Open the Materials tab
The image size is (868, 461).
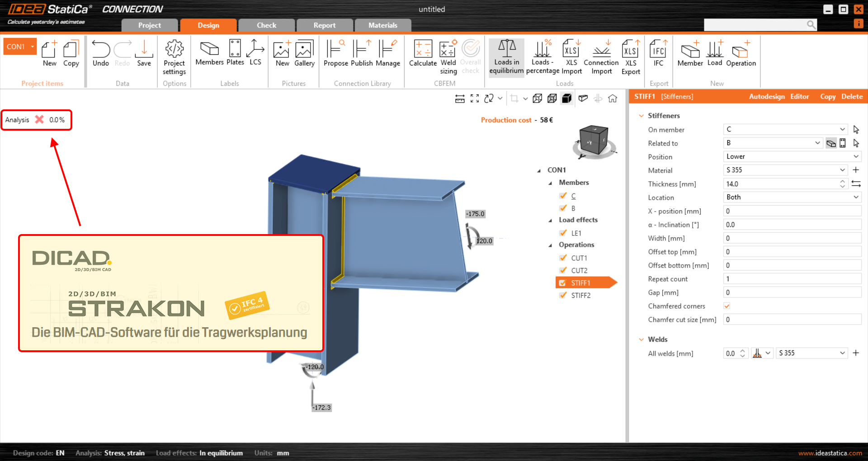382,25
